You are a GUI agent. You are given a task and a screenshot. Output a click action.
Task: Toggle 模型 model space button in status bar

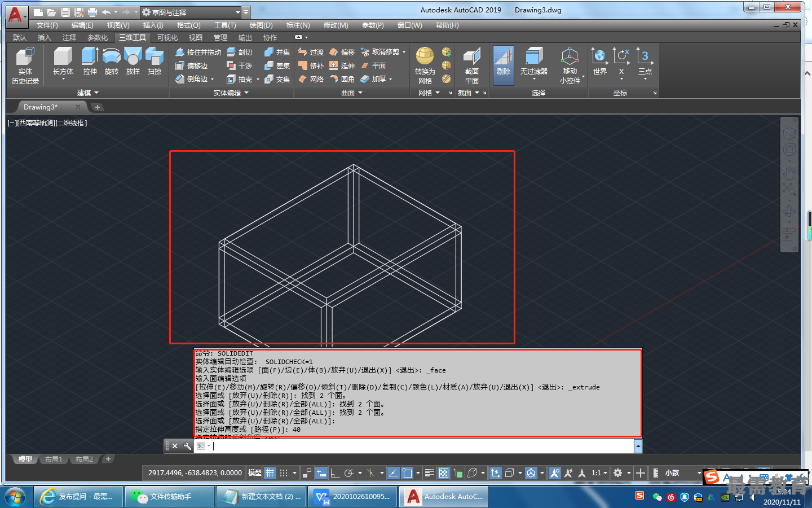(x=255, y=473)
